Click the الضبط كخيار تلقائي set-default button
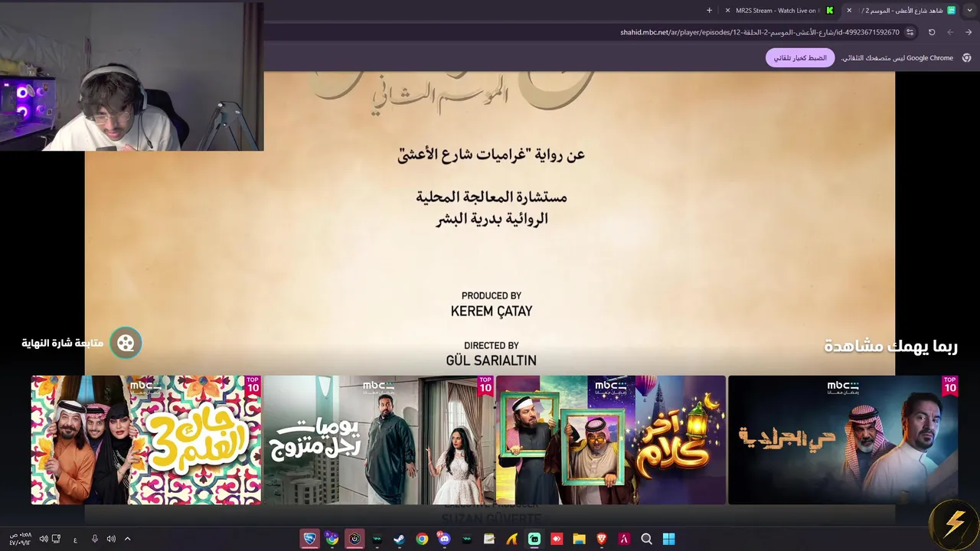 (x=800, y=58)
